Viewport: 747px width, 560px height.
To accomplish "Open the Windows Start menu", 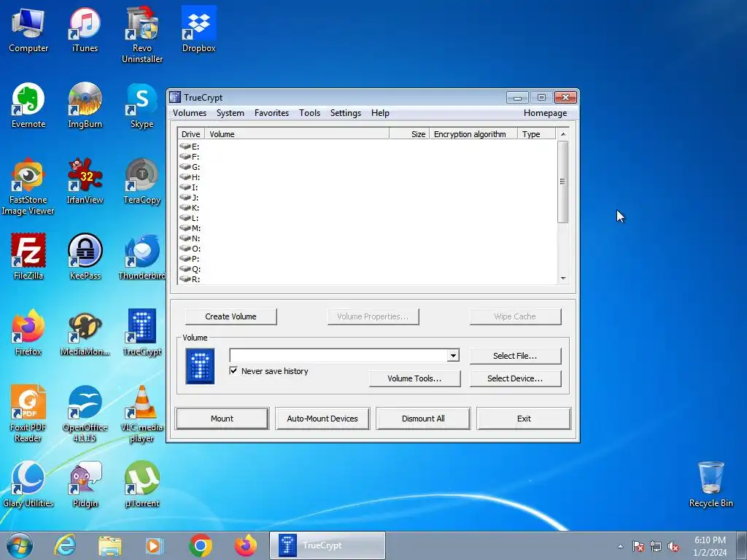I will pos(20,545).
